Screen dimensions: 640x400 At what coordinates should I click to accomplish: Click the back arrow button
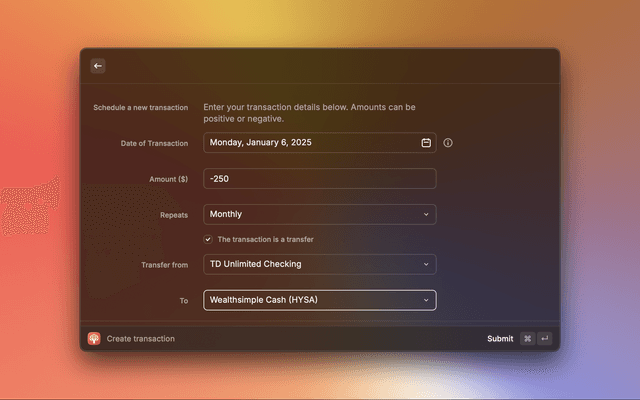[98, 66]
